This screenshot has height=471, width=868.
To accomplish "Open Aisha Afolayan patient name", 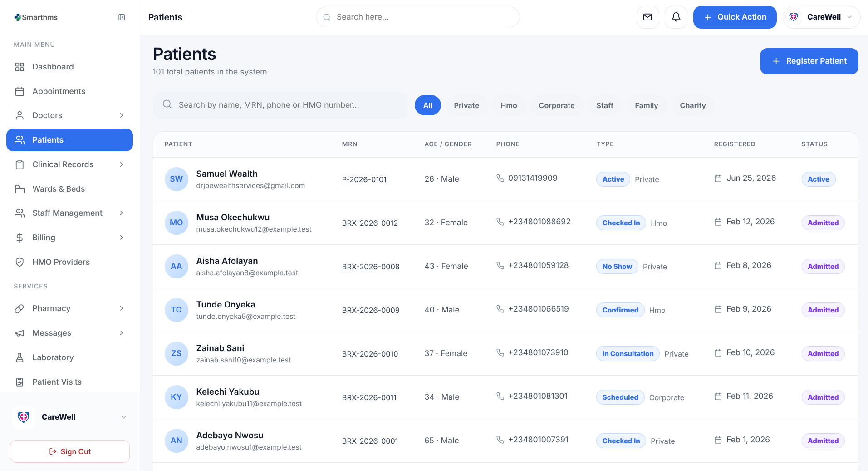I will [227, 261].
